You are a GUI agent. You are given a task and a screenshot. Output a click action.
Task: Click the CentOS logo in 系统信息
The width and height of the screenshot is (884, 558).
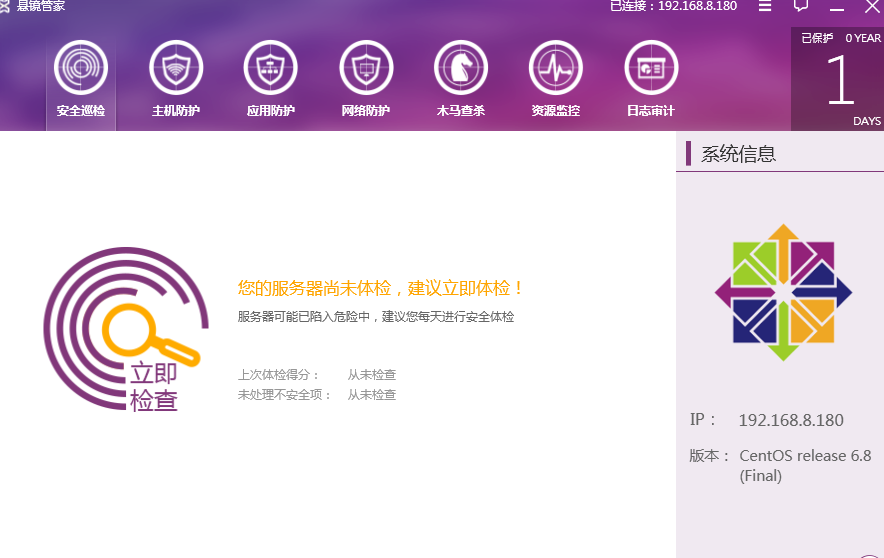(x=783, y=292)
